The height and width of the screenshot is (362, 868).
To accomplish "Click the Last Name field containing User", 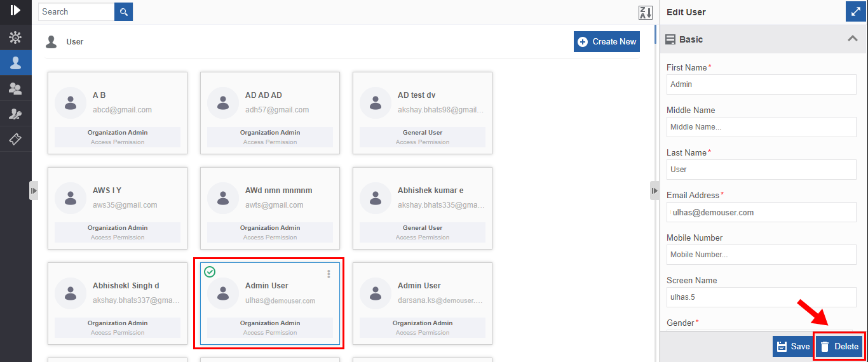I will [761, 170].
